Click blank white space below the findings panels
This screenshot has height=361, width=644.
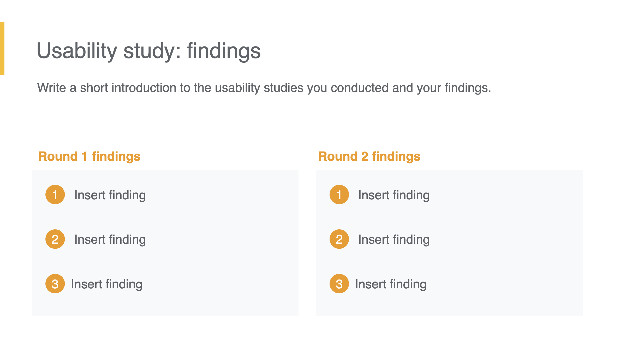point(313,340)
